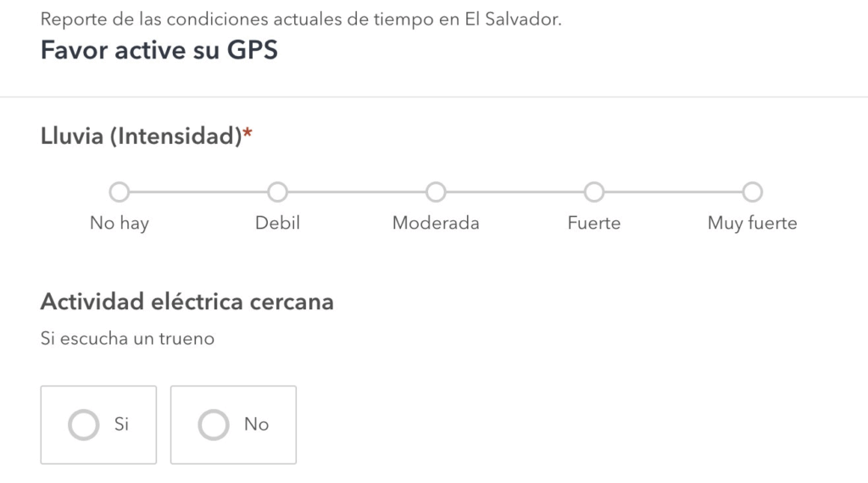
Task: Click the "Moderada" text label
Action: pyautogui.click(x=436, y=223)
